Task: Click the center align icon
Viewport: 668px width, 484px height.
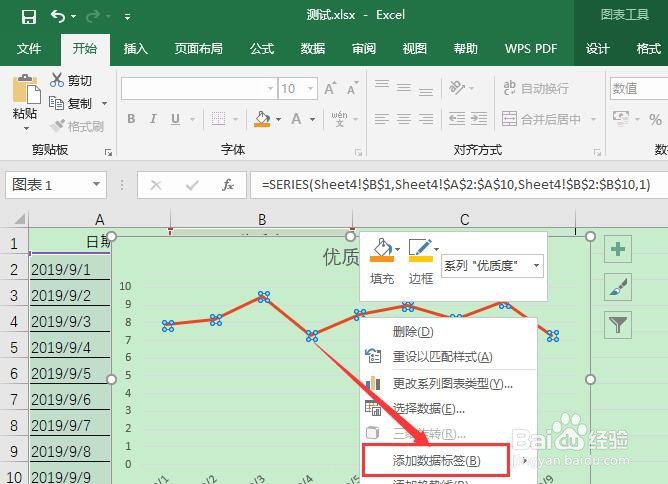Action: tap(403, 119)
